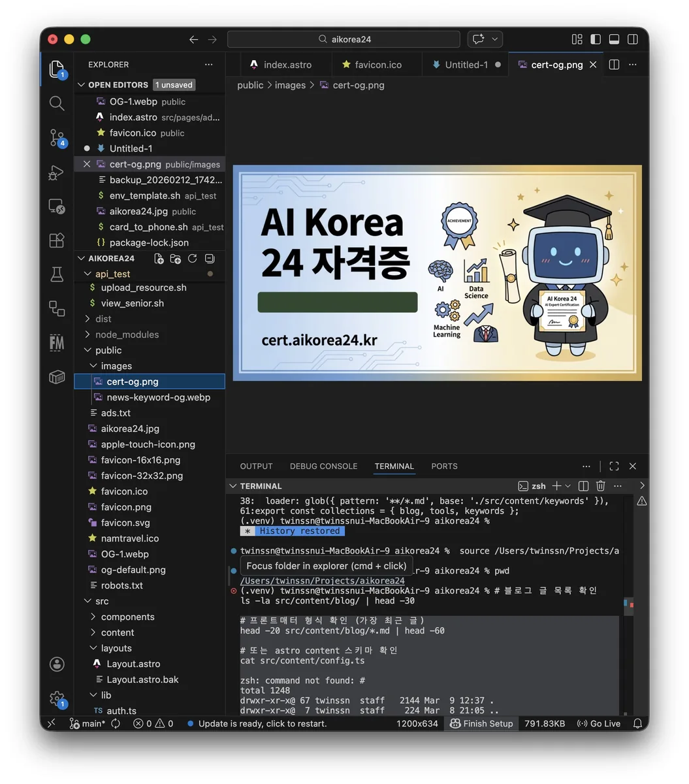Click the aikorea24 command center search box
The width and height of the screenshot is (689, 784).
(344, 39)
